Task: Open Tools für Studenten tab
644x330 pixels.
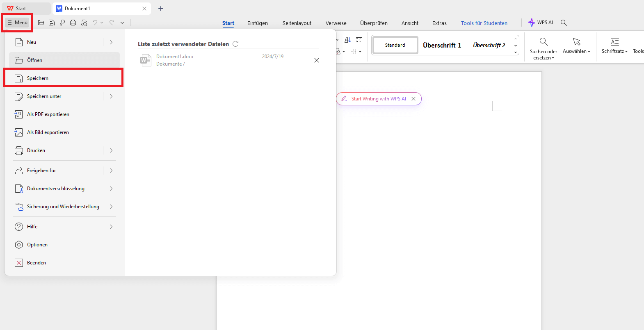Action: coord(484,23)
